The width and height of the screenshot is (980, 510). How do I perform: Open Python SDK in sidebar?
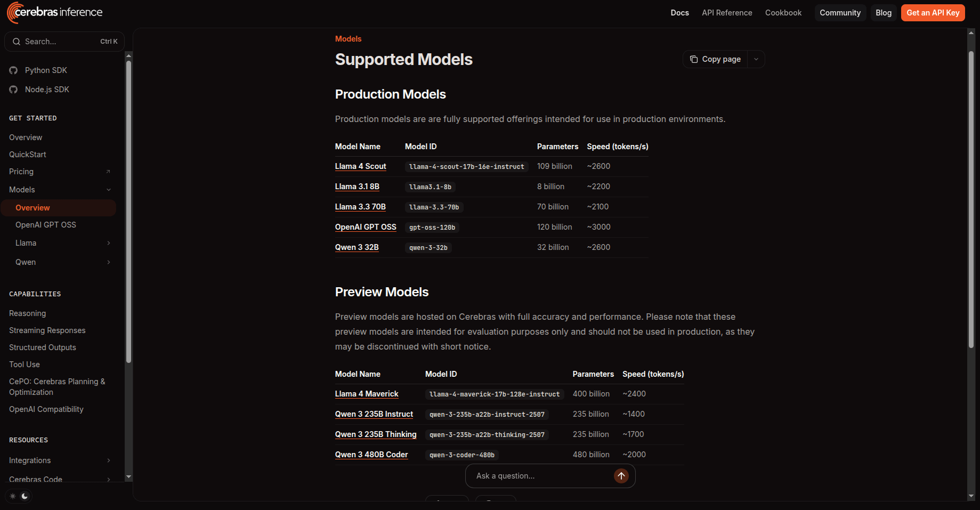[x=46, y=70]
